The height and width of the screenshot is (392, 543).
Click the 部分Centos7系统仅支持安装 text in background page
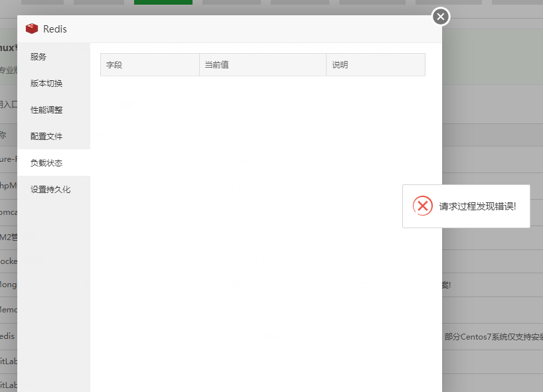point(494,337)
